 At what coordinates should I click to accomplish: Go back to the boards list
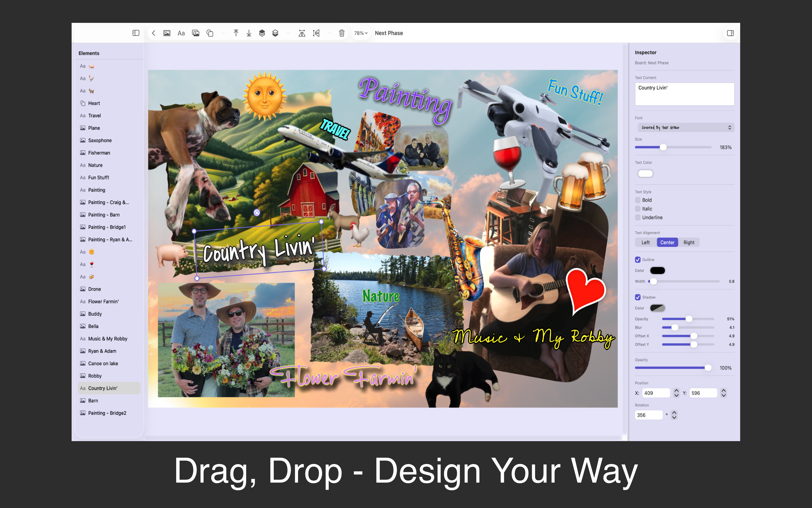click(x=153, y=33)
